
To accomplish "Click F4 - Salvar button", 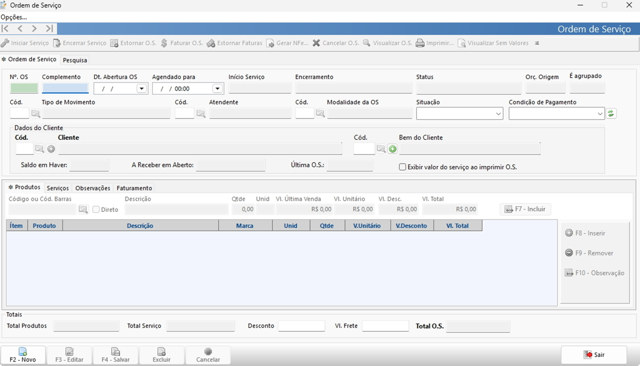I will 116,355.
